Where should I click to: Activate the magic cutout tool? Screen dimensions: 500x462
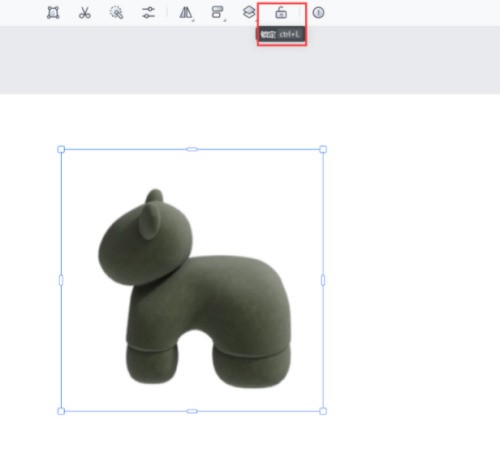116,13
